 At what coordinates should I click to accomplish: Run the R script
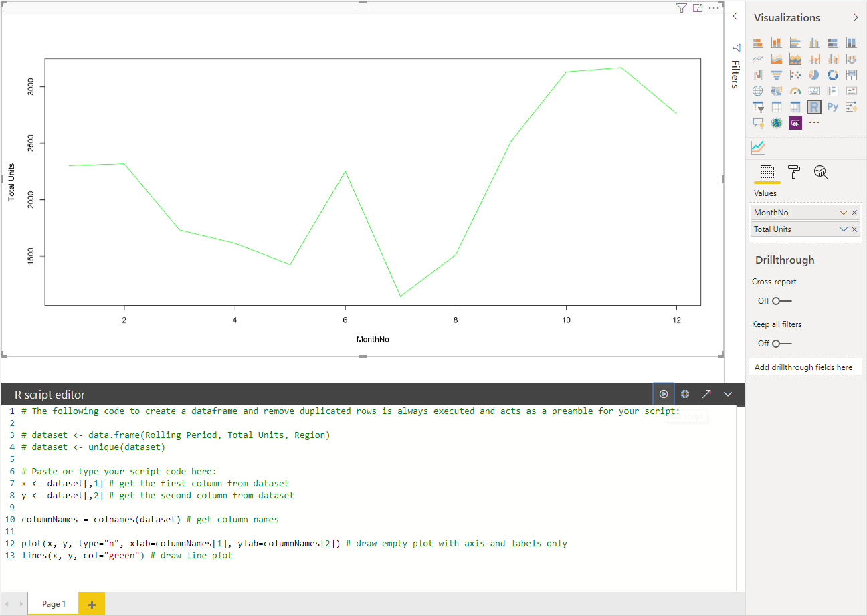(663, 393)
